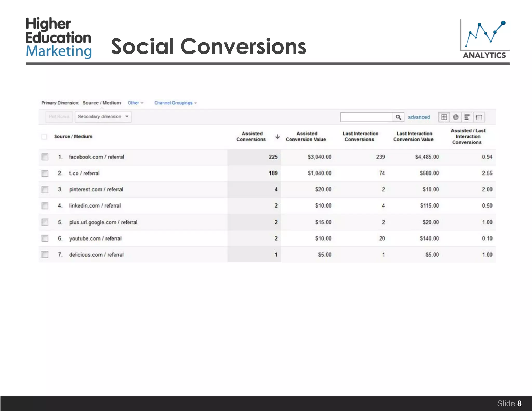Click the sort descending arrow icon
Screen dimensions: 532x411
click(x=277, y=137)
